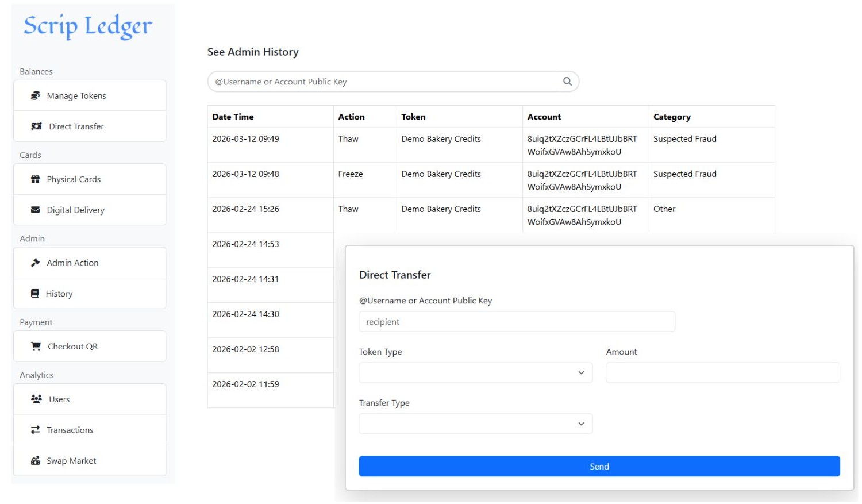Click the Physical Cards gift icon
Image resolution: width=862 pixels, height=504 pixels.
36,179
